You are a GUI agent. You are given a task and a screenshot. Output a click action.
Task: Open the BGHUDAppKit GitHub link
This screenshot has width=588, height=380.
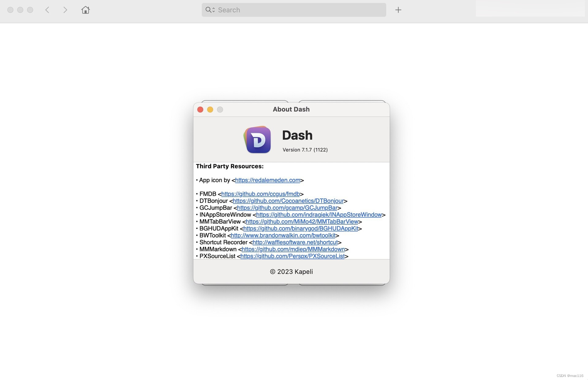coord(301,229)
